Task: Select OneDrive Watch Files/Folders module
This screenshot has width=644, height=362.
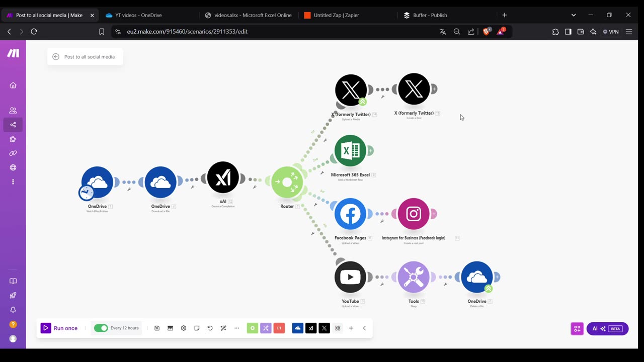Action: coord(97,182)
